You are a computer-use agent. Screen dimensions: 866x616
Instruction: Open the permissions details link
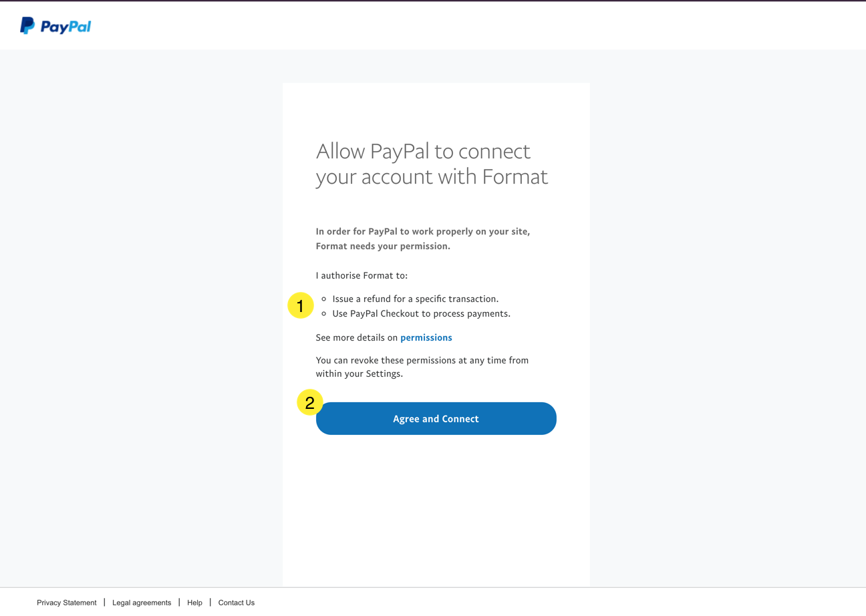coord(426,337)
